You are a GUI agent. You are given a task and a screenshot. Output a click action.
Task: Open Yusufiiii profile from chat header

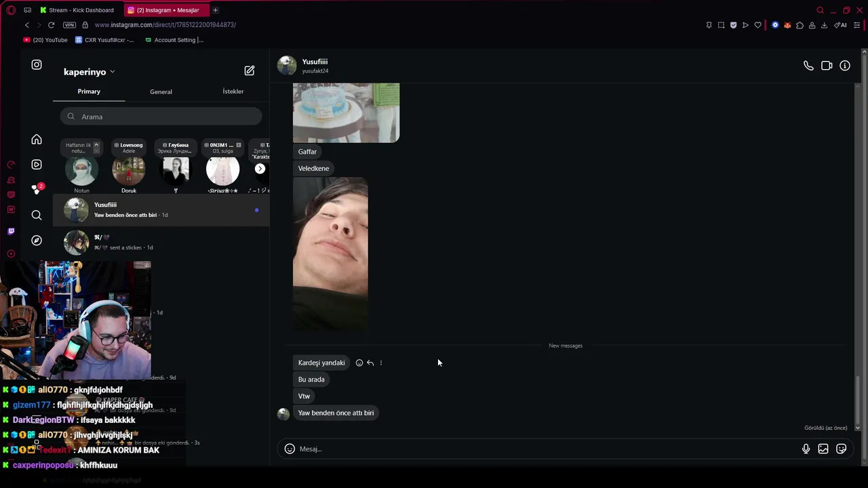point(303,66)
